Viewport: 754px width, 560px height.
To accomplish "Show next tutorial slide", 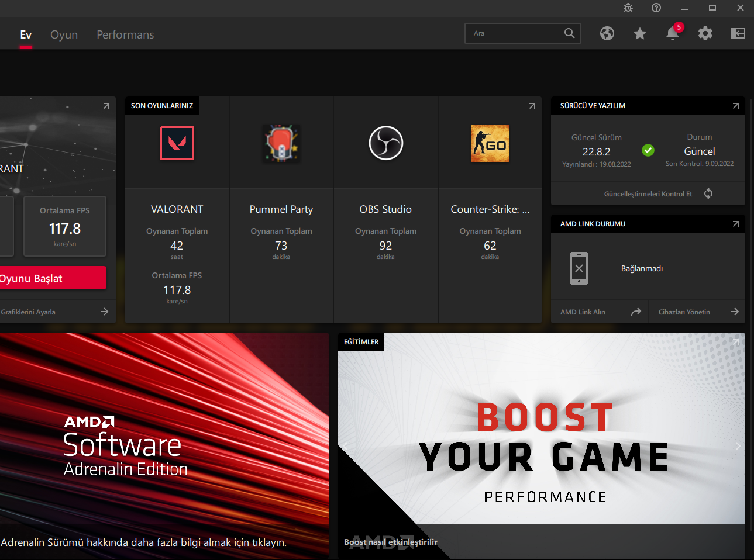I will (x=738, y=446).
